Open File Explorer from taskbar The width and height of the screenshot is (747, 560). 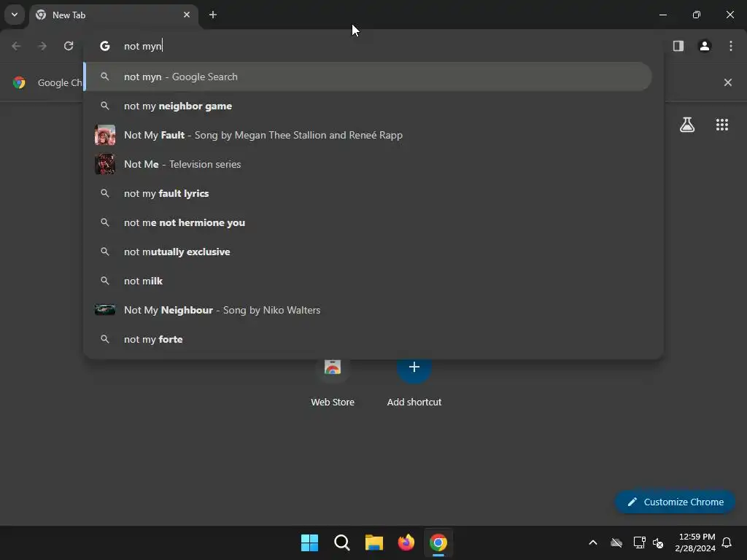pyautogui.click(x=374, y=542)
